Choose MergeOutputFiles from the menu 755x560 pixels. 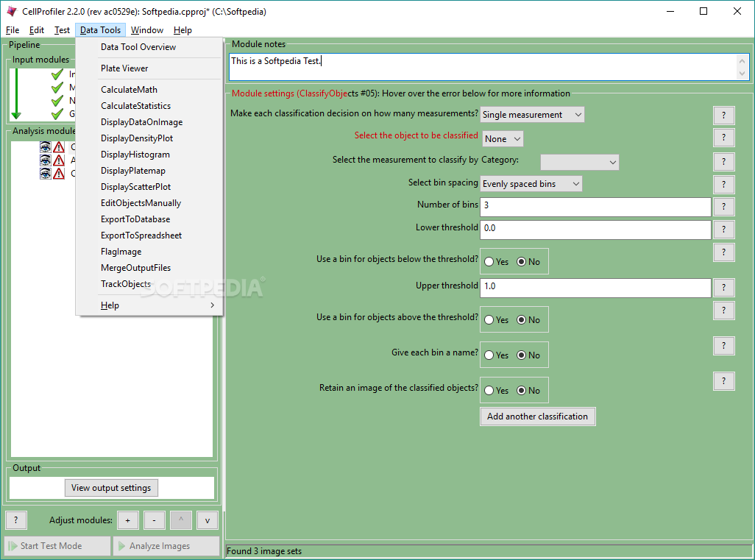click(x=149, y=268)
